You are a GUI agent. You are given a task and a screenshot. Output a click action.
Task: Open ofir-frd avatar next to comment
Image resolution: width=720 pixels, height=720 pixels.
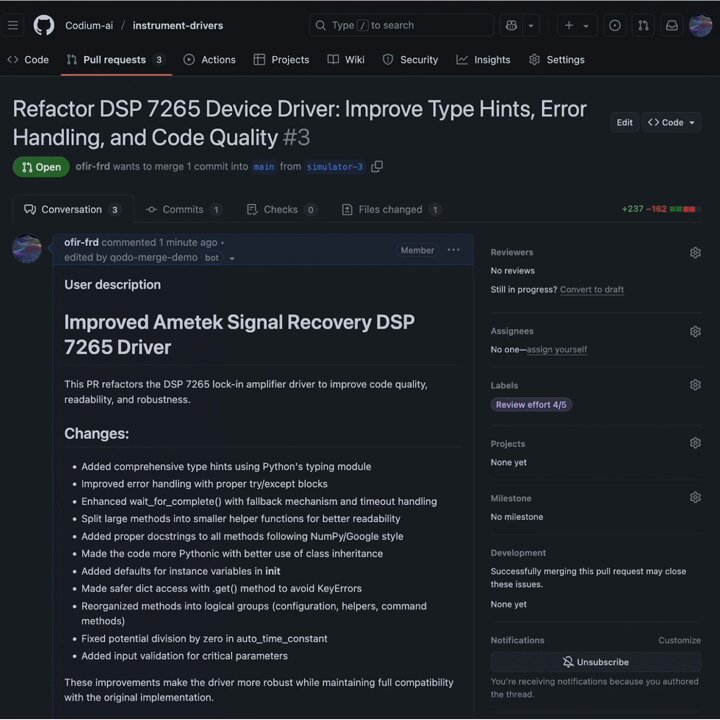pyautogui.click(x=27, y=249)
